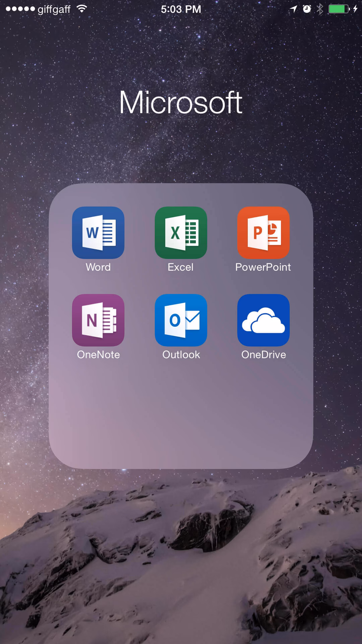This screenshot has width=362, height=644.
Task: Tap the location services arrow icon
Action: tap(294, 9)
